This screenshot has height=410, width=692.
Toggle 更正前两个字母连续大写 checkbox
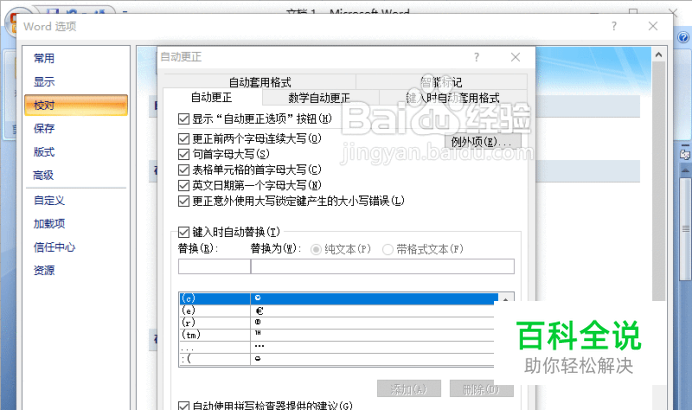(x=184, y=139)
